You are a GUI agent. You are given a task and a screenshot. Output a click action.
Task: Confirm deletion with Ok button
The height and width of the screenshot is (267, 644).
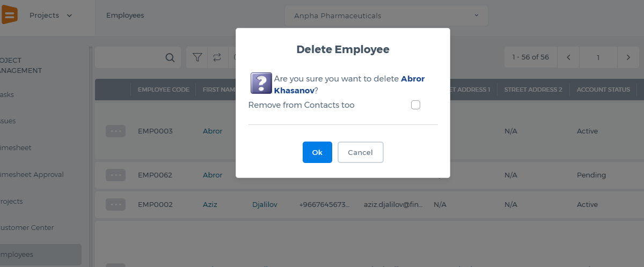pos(317,152)
